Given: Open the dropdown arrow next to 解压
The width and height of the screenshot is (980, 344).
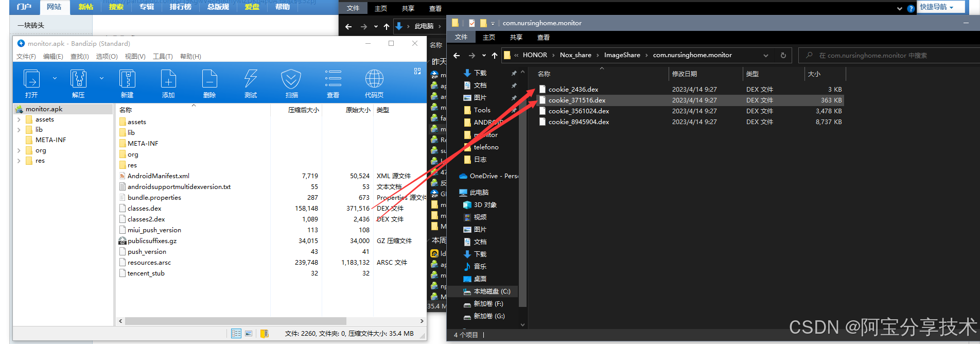Looking at the screenshot, I should tap(101, 78).
